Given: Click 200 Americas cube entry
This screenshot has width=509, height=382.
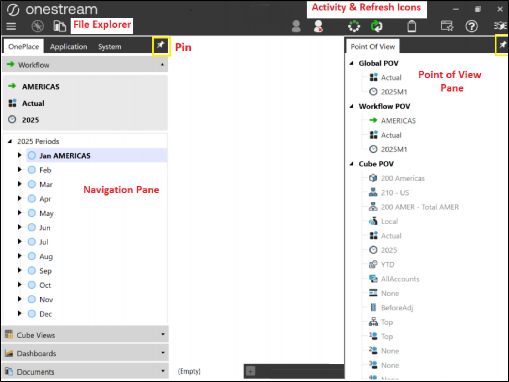Looking at the screenshot, I should click(403, 178).
